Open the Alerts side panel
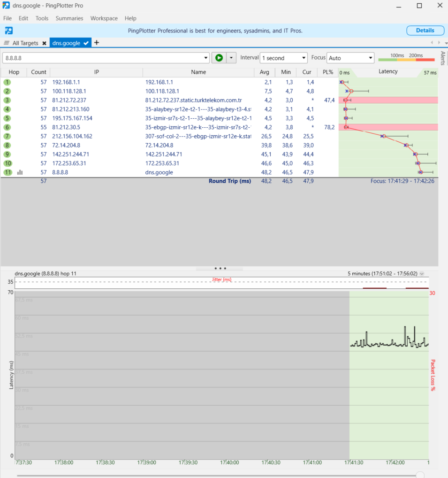This screenshot has width=448, height=478. (443, 58)
